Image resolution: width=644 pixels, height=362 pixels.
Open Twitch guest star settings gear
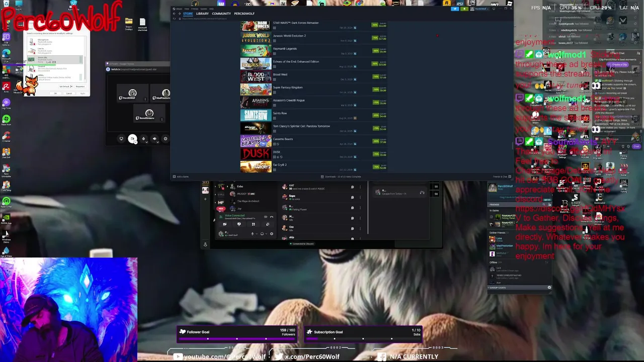[x=166, y=139]
